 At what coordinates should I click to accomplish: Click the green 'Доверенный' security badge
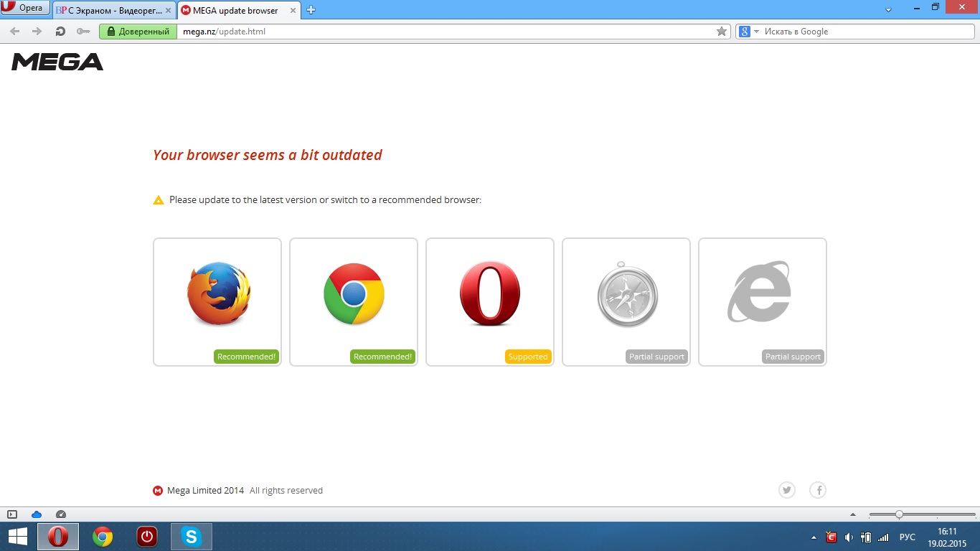point(138,32)
